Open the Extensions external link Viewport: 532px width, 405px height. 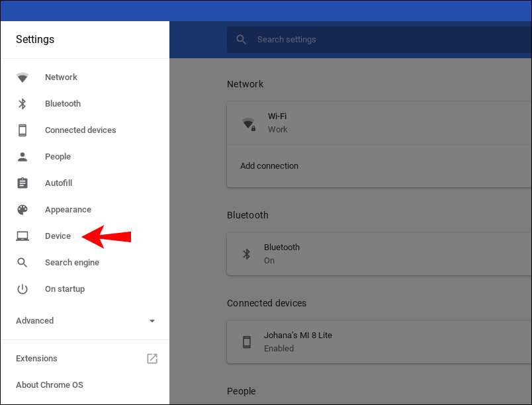[152, 359]
